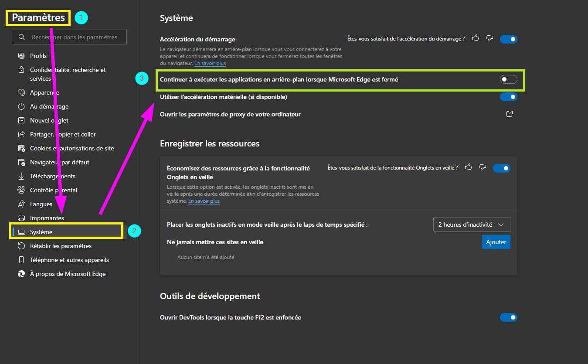
Task: Click the Cookies et autorisations de site icon
Action: [21, 148]
